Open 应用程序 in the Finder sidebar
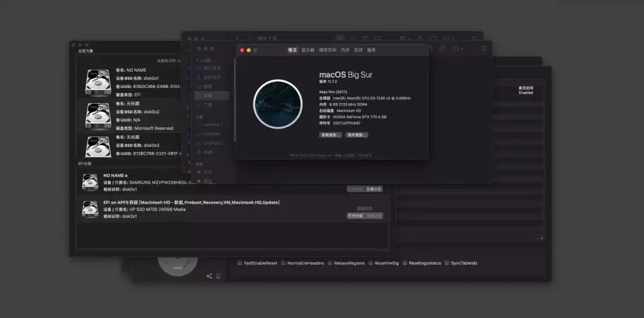 212,77
